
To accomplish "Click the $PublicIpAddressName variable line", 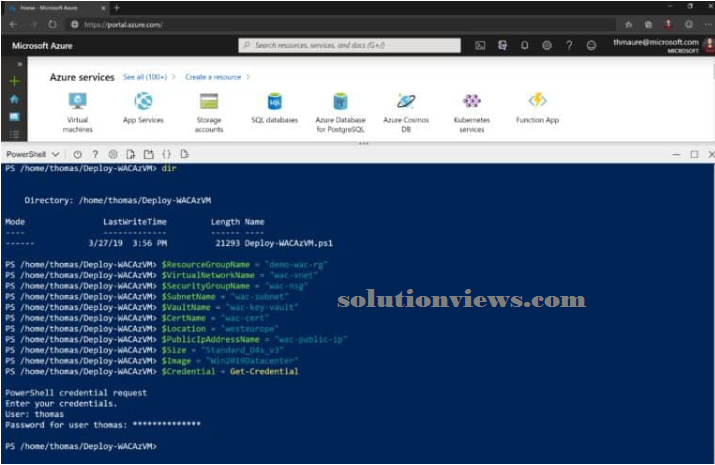I will tap(176, 340).
